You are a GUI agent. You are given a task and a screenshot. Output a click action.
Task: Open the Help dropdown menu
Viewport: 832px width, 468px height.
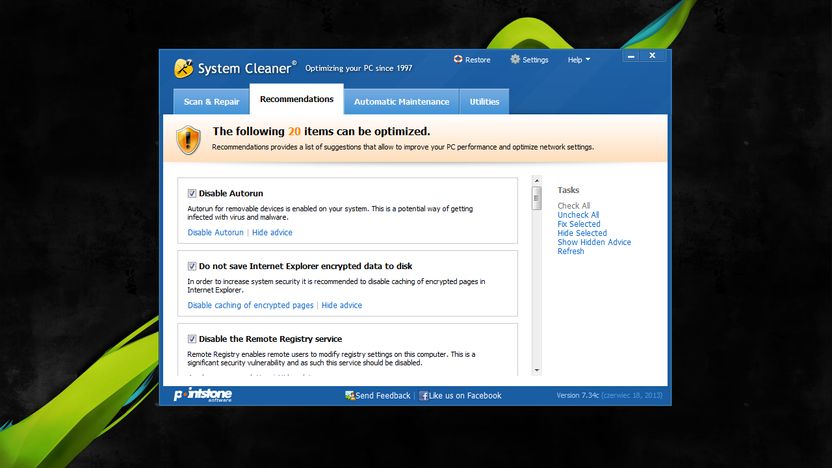578,60
